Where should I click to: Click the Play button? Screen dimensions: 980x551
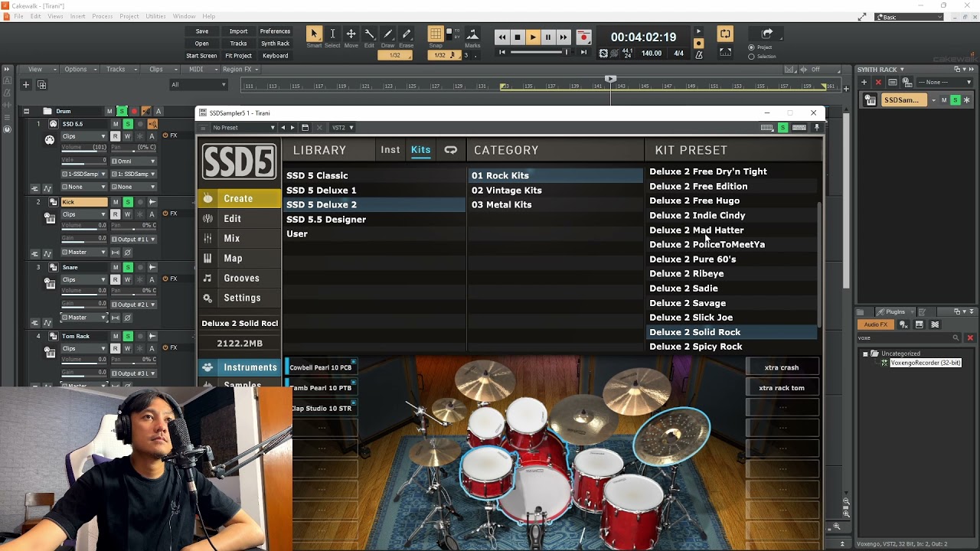[x=533, y=37]
